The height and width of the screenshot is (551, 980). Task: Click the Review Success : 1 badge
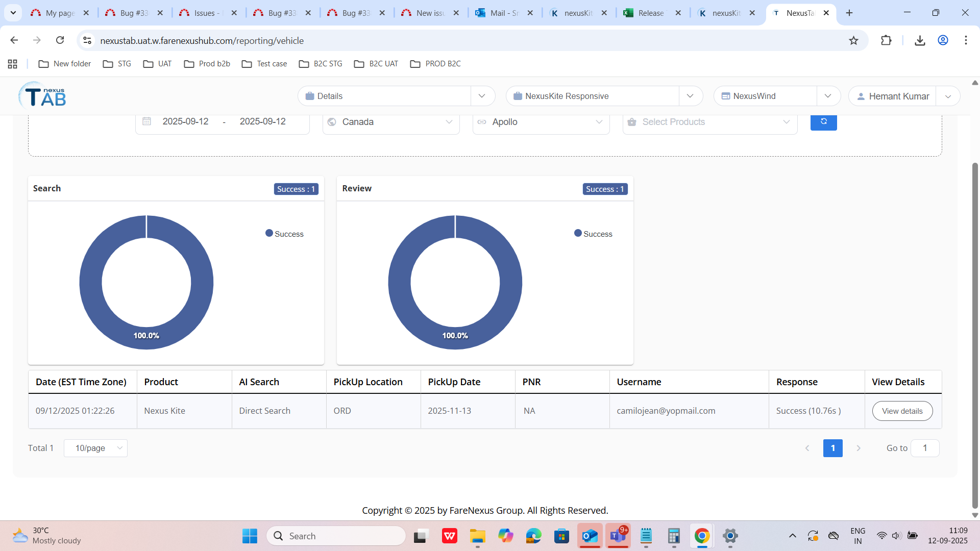(605, 189)
